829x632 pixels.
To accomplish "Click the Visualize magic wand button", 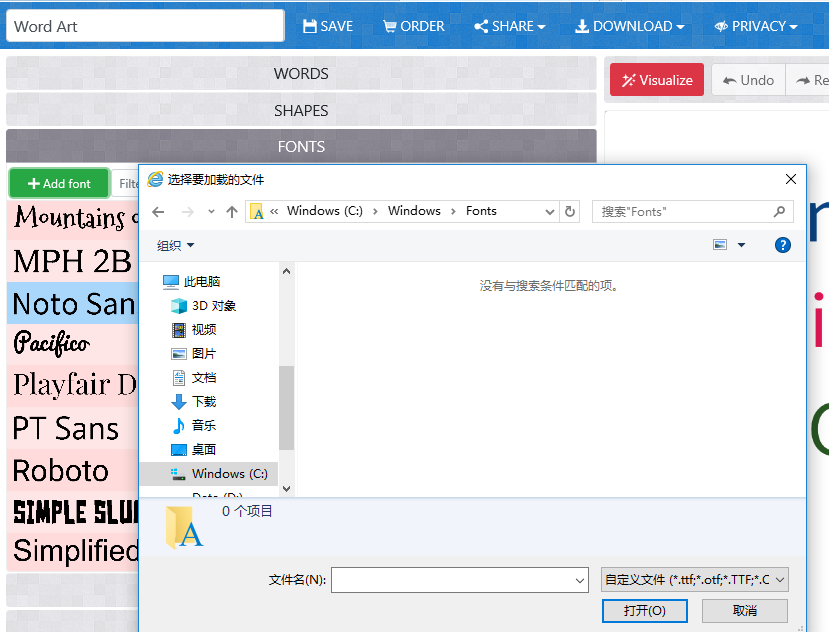I will coord(657,80).
